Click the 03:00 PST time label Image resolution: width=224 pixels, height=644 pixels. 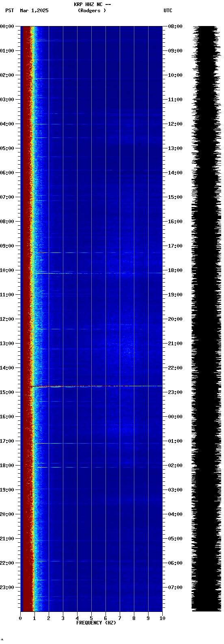coord(7,100)
